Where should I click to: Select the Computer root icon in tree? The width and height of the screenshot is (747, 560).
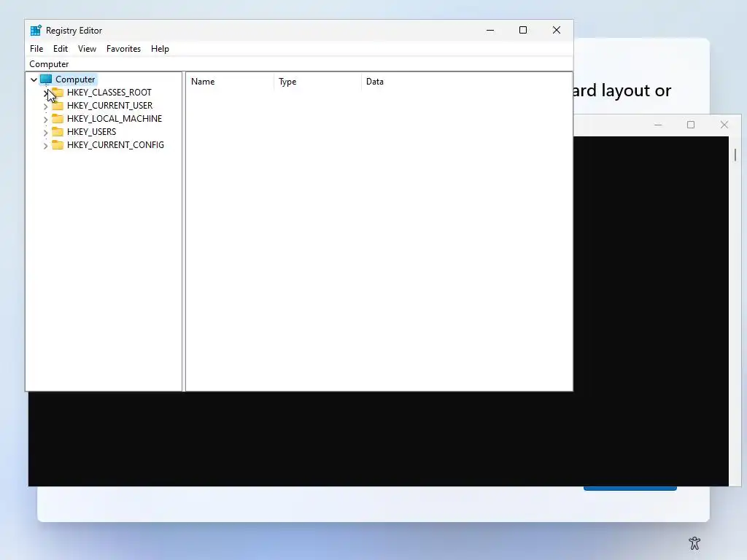click(46, 79)
